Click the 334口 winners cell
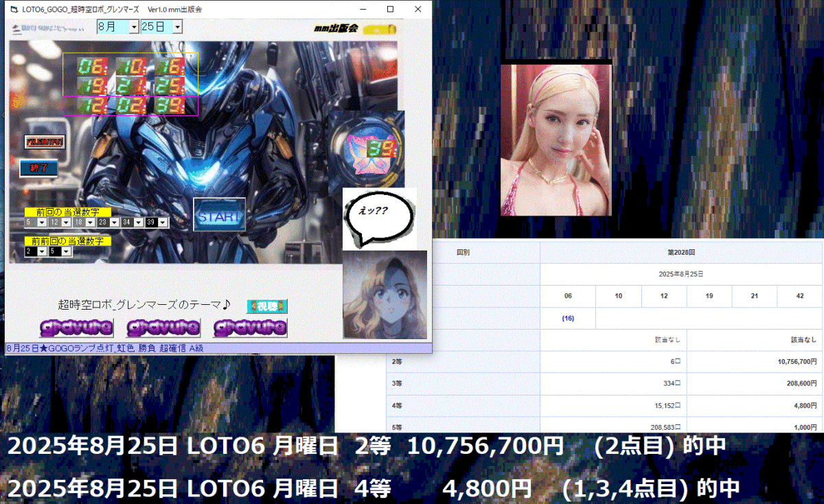The image size is (824, 504). point(613,383)
